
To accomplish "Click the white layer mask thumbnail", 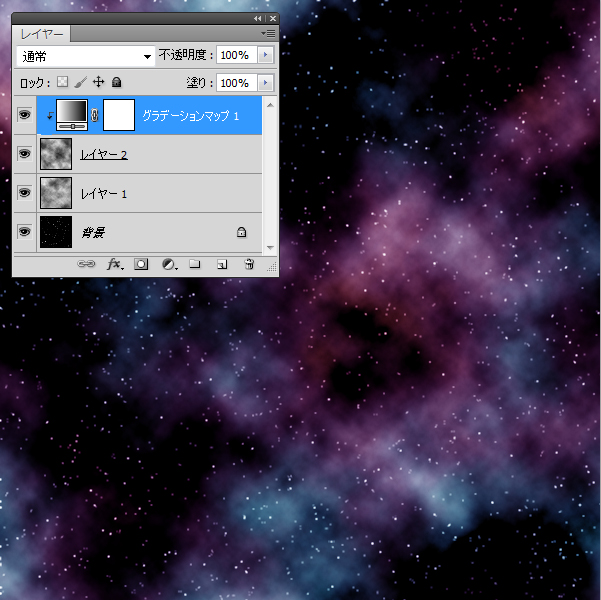I will coord(119,115).
